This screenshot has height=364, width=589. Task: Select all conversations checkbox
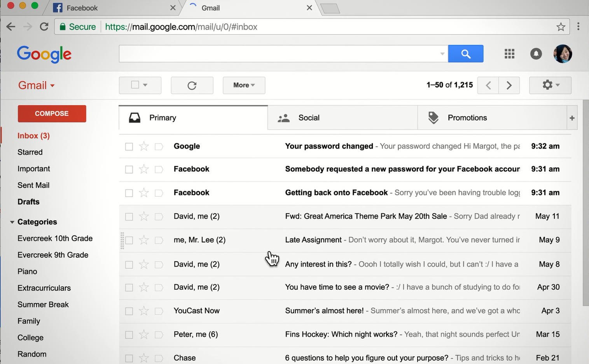click(x=136, y=85)
